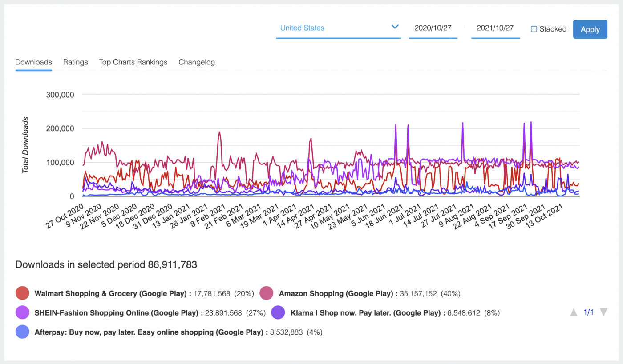623x364 pixels.
Task: Select the Changelog tab
Action: pyautogui.click(x=197, y=62)
